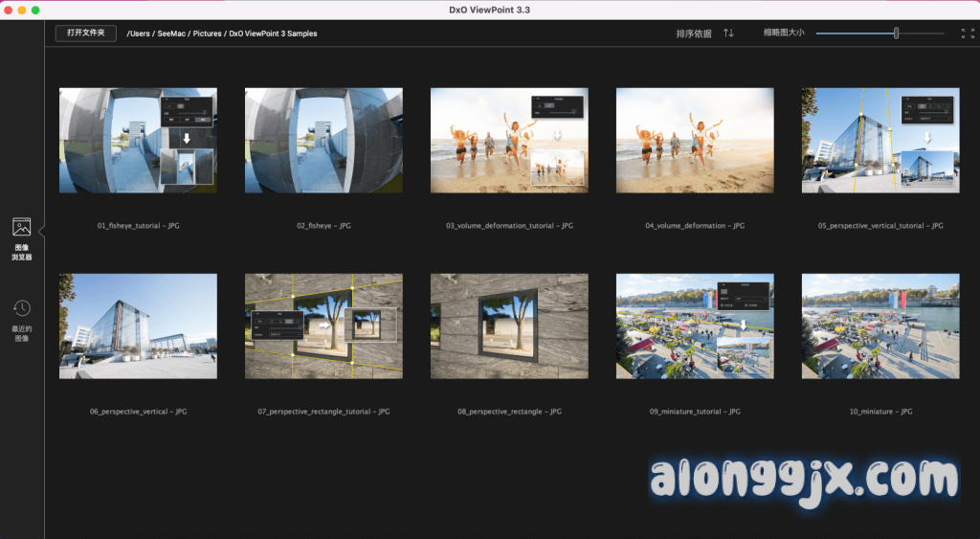Image resolution: width=980 pixels, height=539 pixels.
Task: Select the 05_perspective_vertical_tutorial thumbnail
Action: [x=880, y=141]
